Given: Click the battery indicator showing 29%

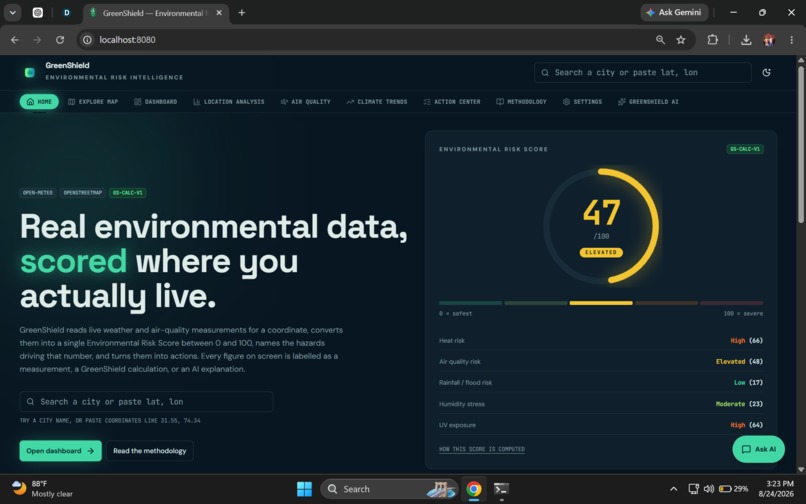Looking at the screenshot, I should pos(733,489).
